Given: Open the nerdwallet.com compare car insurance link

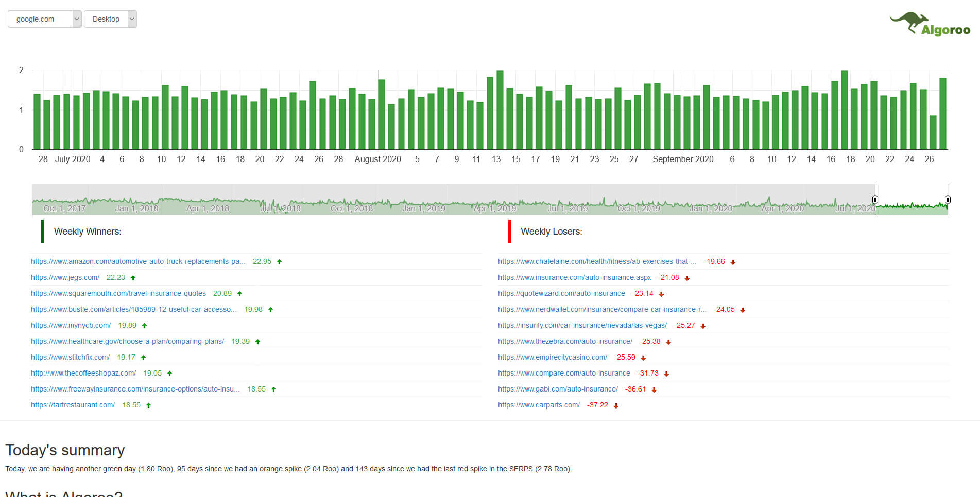Looking at the screenshot, I should pyautogui.click(x=602, y=309).
